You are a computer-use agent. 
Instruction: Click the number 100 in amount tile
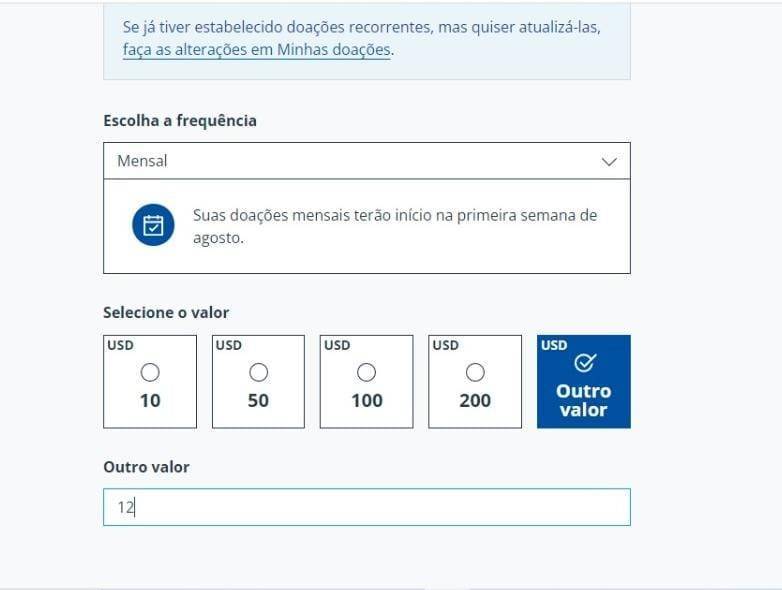pos(366,400)
